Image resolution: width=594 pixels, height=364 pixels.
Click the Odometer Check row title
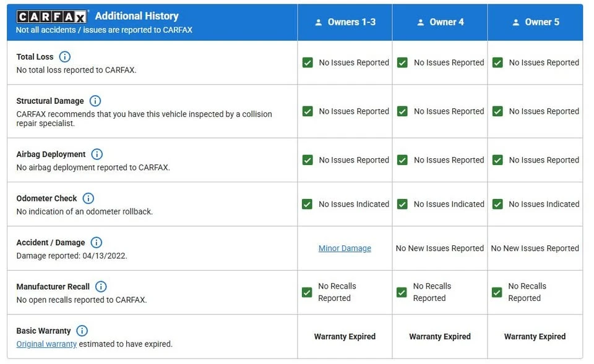click(46, 198)
